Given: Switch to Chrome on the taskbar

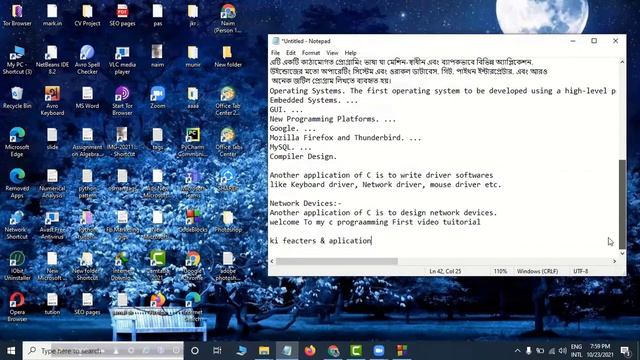Looking at the screenshot, I should 333,351.
